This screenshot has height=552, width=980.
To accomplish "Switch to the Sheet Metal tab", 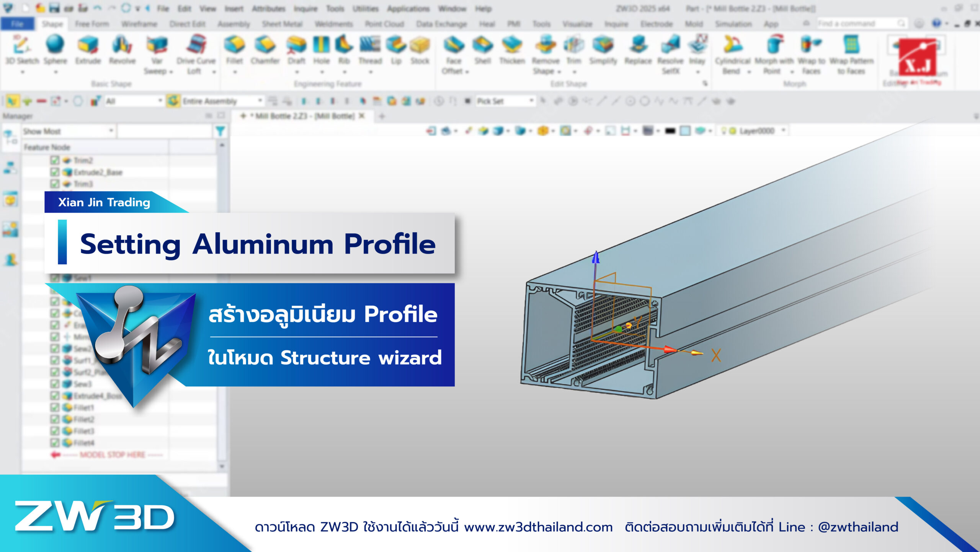I will (x=282, y=24).
